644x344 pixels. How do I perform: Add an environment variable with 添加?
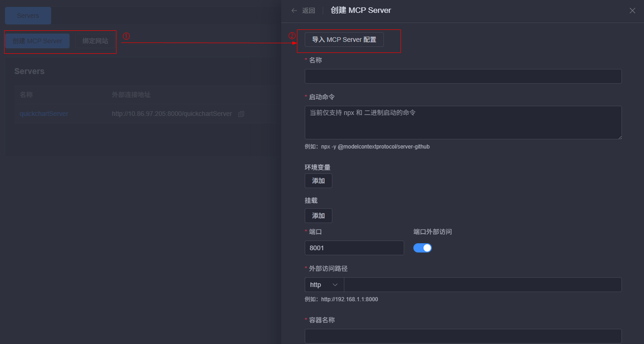[318, 180]
